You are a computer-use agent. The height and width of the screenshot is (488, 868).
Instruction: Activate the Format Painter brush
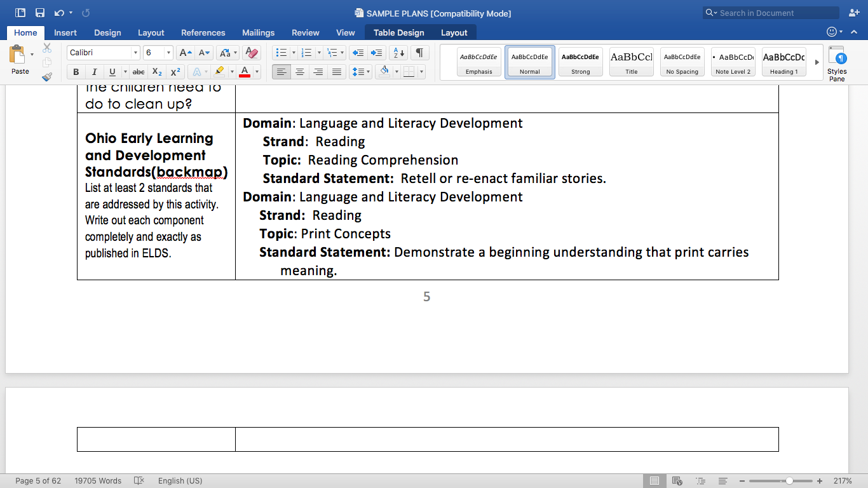click(x=47, y=77)
